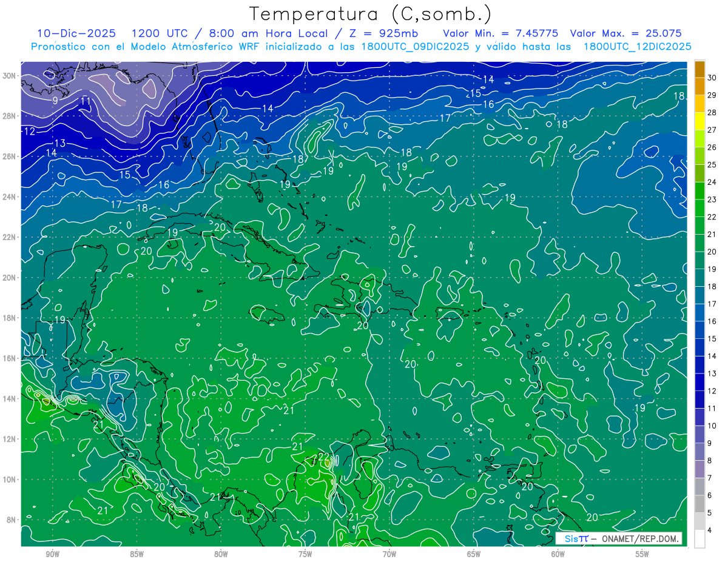Click the colorbar legend value 29
Screen dimensions: 728x562
point(712,95)
